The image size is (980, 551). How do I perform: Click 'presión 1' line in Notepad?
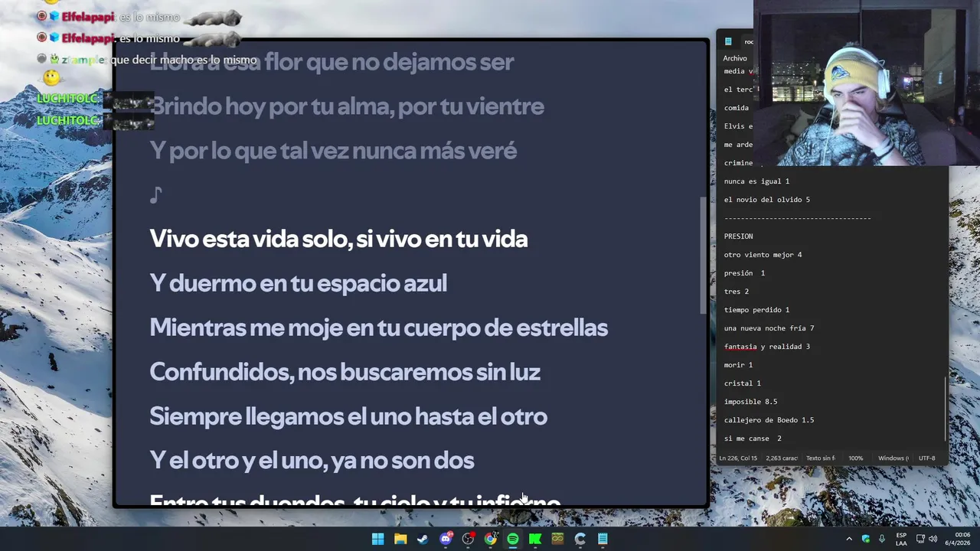pos(744,273)
